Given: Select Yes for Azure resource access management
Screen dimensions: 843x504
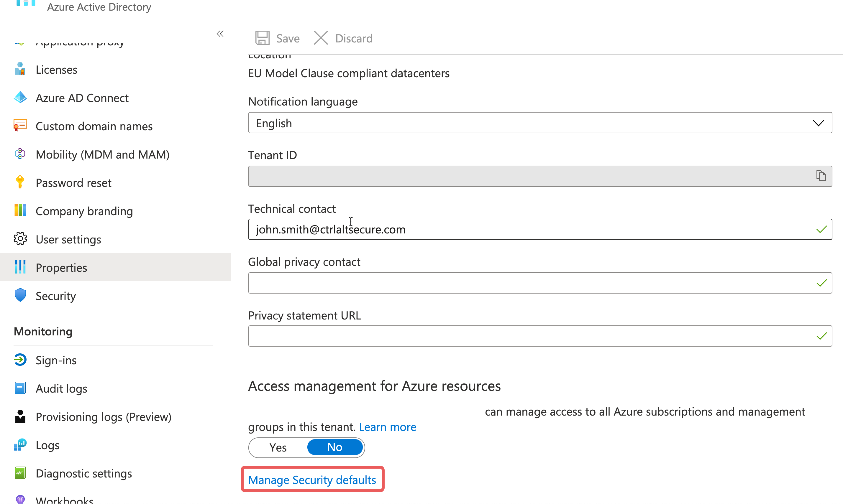Looking at the screenshot, I should pos(278,447).
